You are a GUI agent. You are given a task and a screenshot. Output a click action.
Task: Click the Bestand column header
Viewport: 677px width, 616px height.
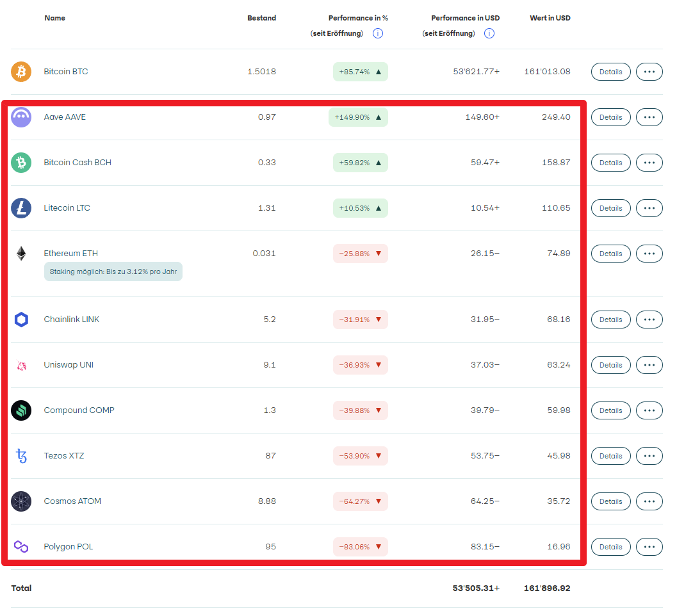tap(262, 18)
